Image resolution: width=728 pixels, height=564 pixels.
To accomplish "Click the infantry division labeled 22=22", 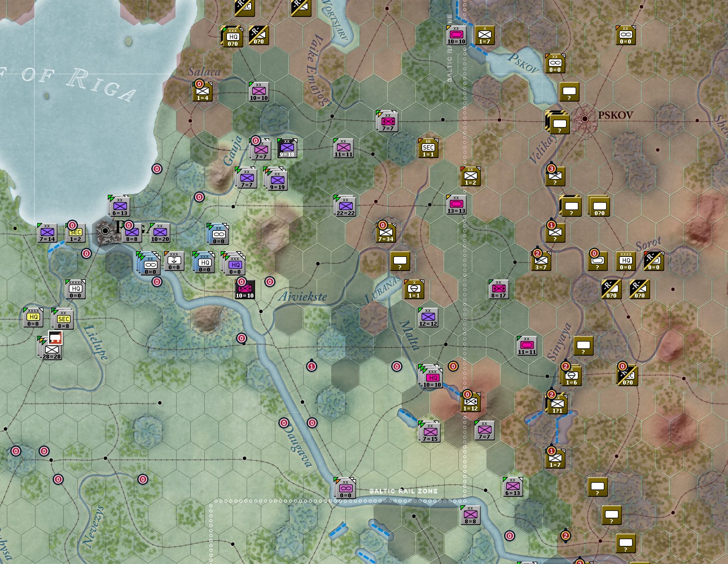I will (x=345, y=206).
